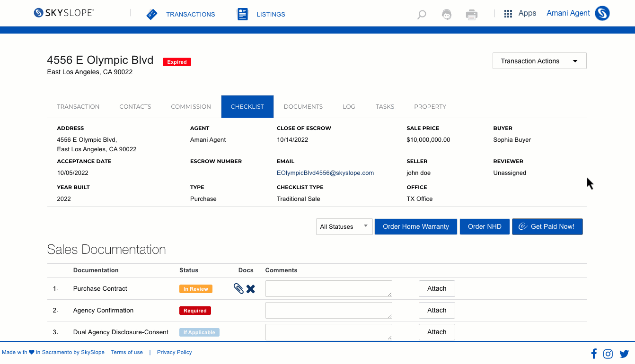Click the Documentation column header

96,270
